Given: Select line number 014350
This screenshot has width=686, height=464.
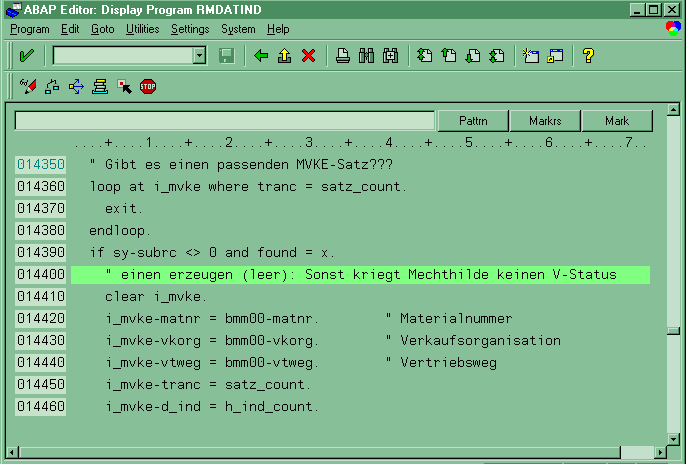Looking at the screenshot, I should pos(41,165).
